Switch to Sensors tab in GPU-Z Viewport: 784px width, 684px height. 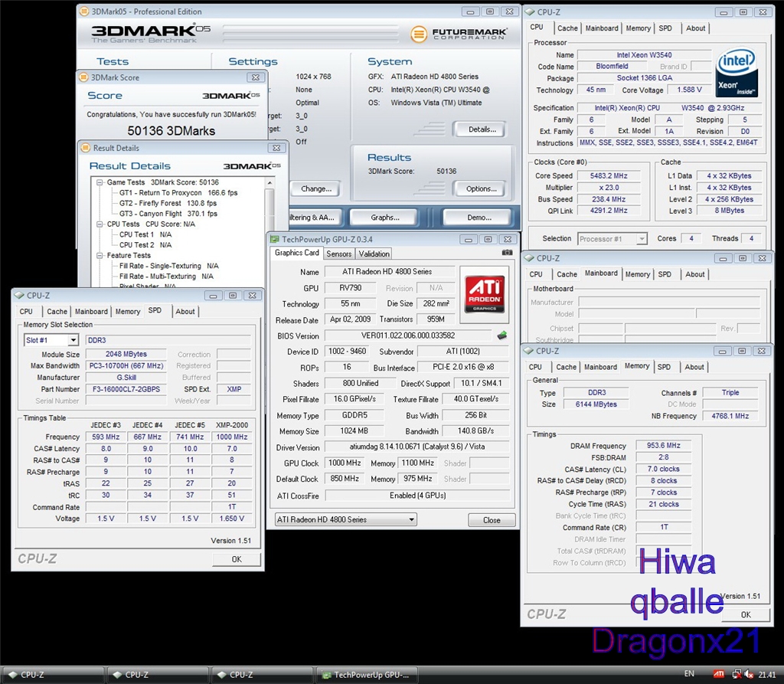click(338, 254)
